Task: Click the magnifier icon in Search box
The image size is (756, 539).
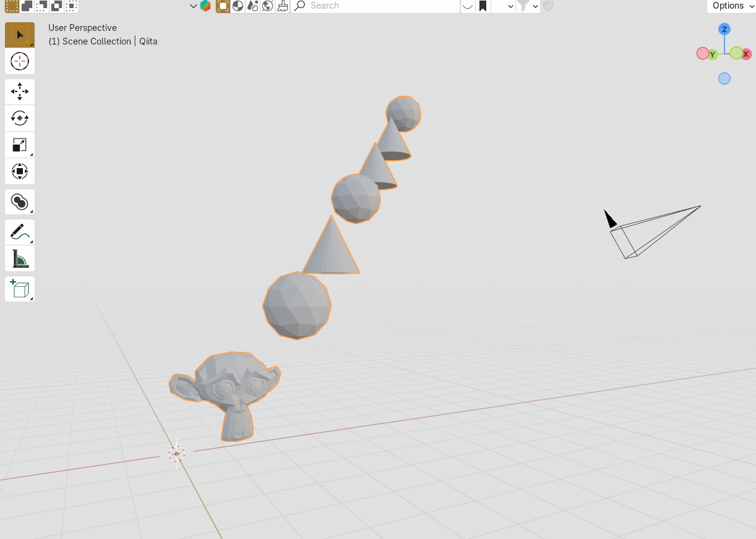Action: coord(300,6)
